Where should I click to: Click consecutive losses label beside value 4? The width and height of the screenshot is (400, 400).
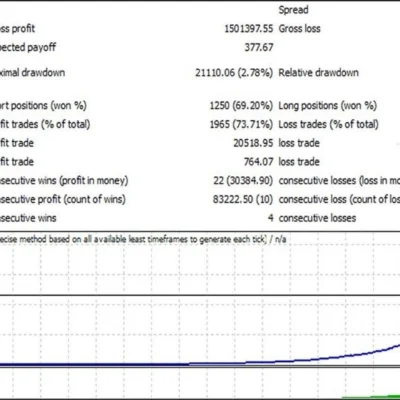tap(317, 218)
